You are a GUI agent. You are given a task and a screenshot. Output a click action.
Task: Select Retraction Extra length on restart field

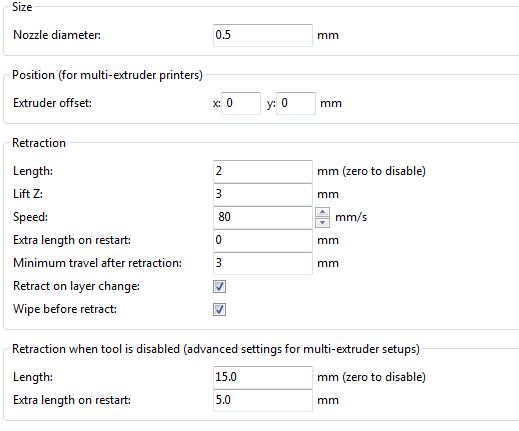click(x=263, y=240)
